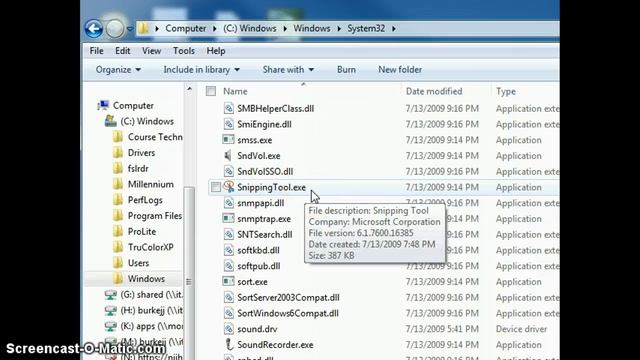Image resolution: width=640 pixels, height=360 pixels.
Task: Click the SndVol.exe speaker icon
Action: click(228, 156)
